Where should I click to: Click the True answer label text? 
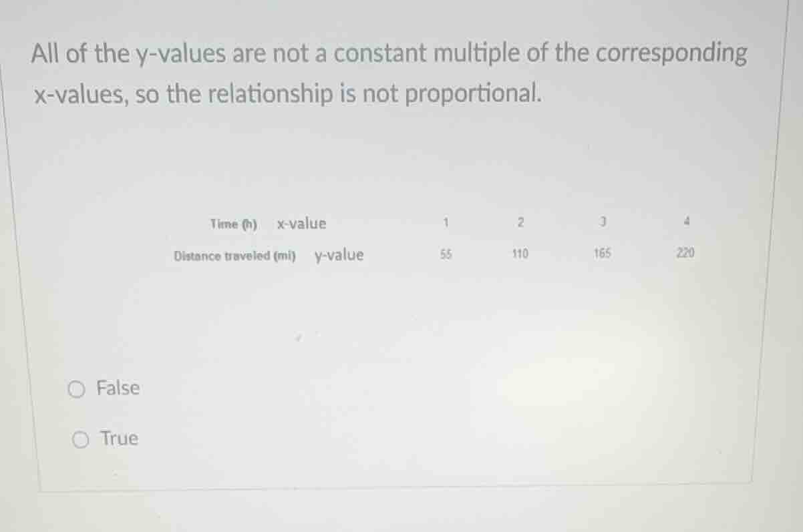tap(119, 439)
